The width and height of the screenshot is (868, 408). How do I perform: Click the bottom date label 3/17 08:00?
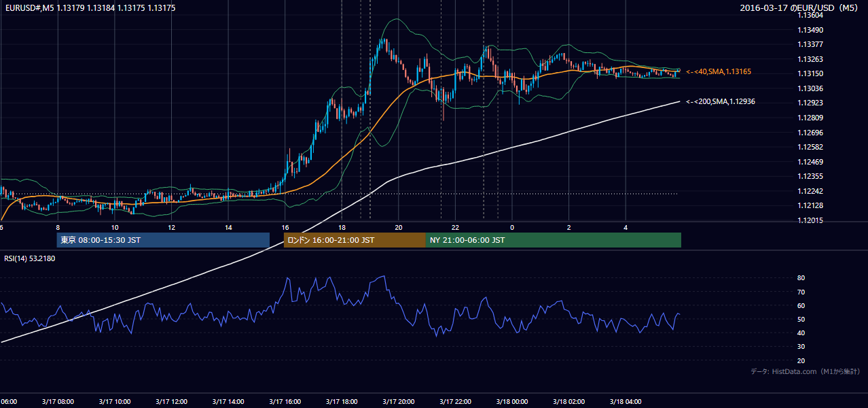tap(58, 402)
